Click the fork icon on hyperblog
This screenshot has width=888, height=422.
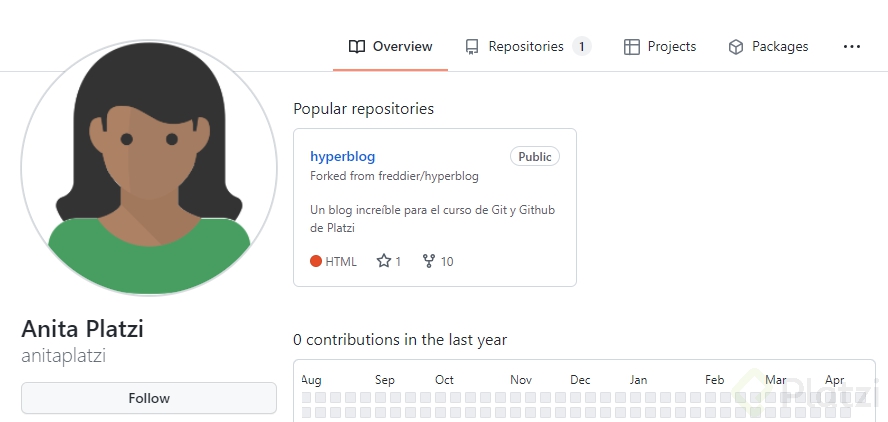[429, 262]
